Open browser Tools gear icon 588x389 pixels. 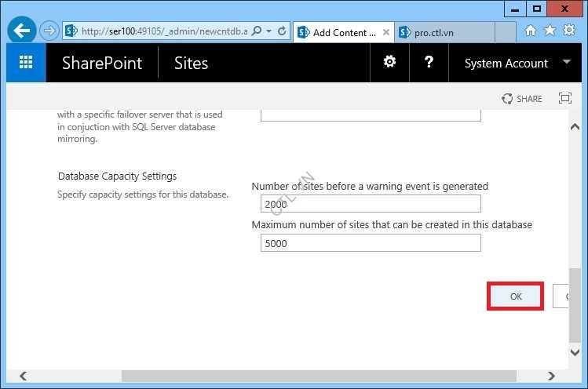pyautogui.click(x=569, y=30)
